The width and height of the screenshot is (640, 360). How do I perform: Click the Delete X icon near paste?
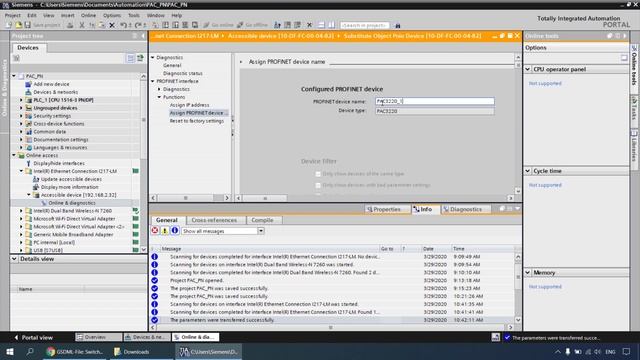pos(112,25)
